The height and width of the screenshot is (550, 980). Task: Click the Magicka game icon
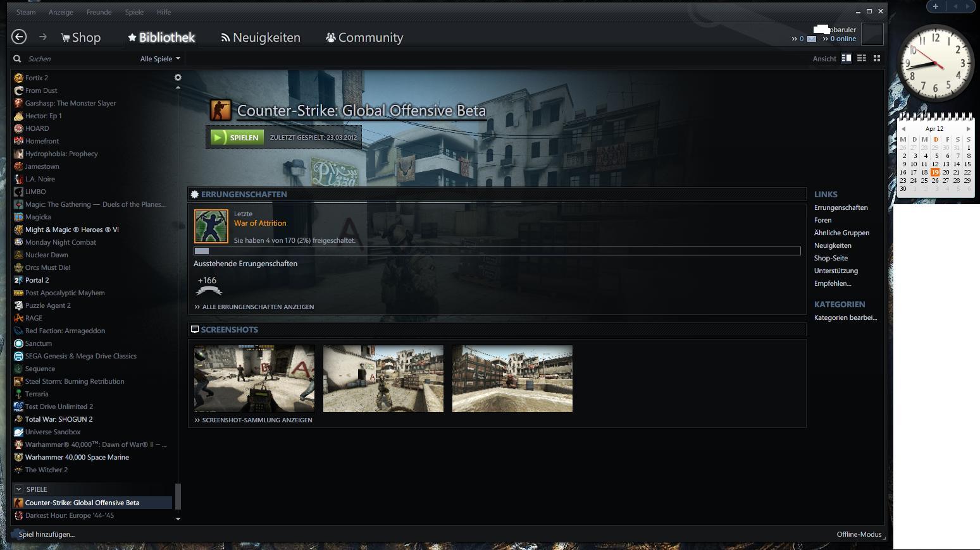click(x=18, y=217)
